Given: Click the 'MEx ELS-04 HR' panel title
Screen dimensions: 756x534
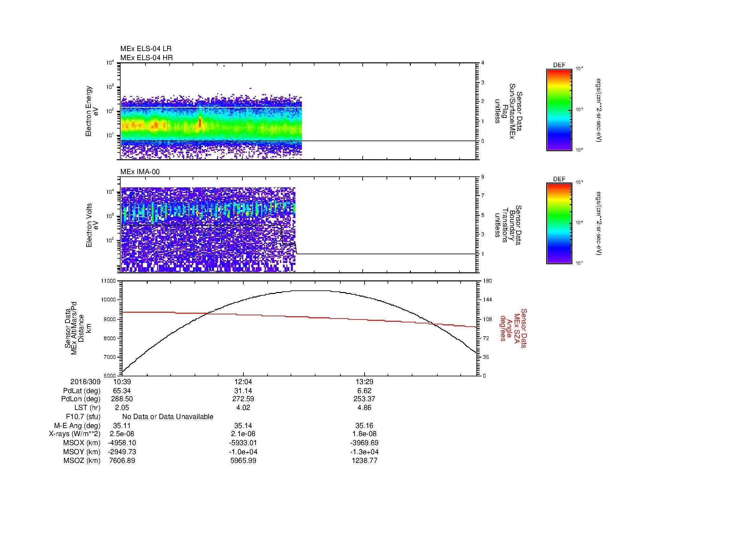Looking at the screenshot, I should pyautogui.click(x=146, y=58).
